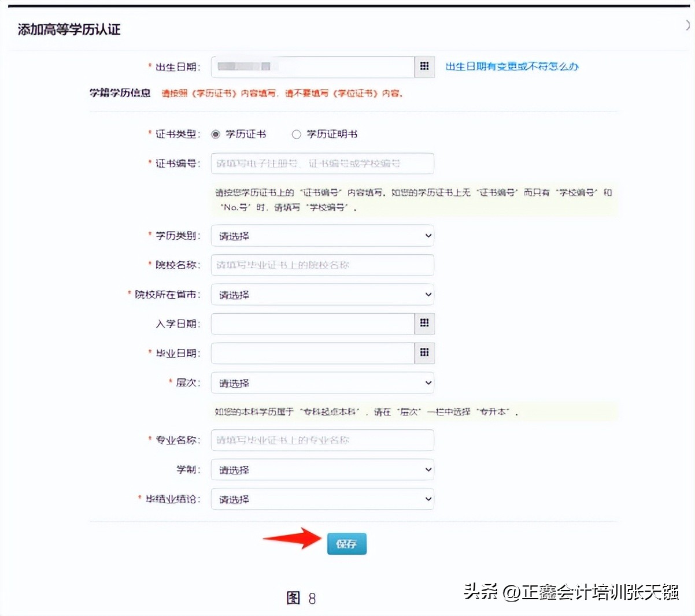
Task: Open the 毕结业结论 dropdown
Action: tap(322, 499)
